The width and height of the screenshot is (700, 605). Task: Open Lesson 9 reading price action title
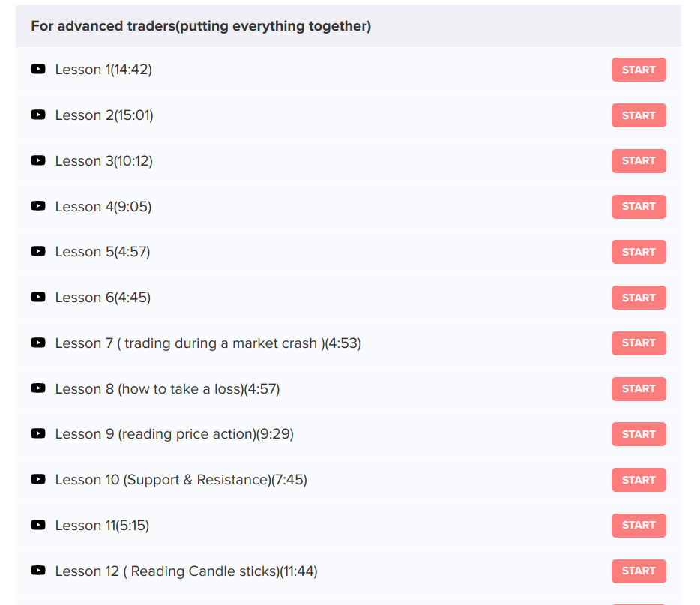tap(174, 434)
